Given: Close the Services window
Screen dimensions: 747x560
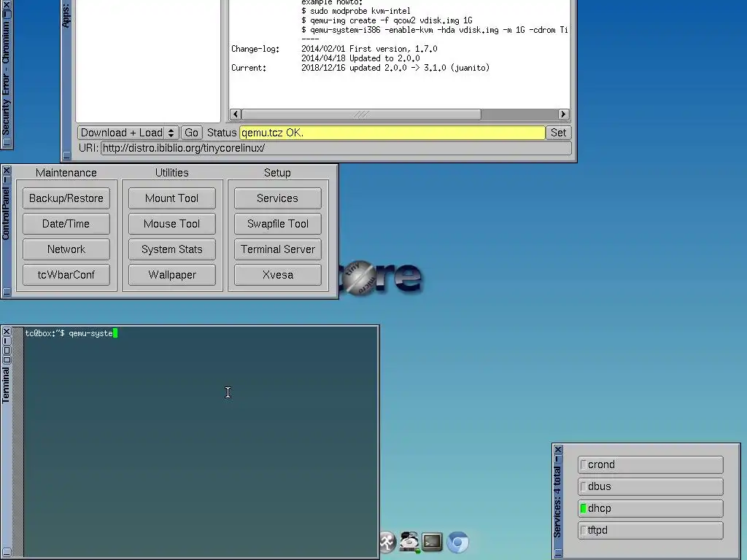Looking at the screenshot, I should 558,449.
